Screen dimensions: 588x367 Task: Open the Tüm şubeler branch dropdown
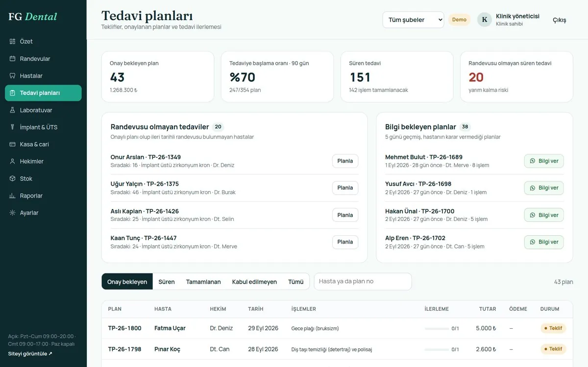coord(413,20)
